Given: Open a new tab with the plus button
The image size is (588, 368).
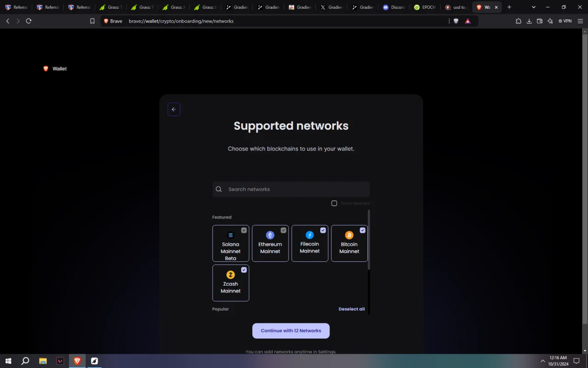Looking at the screenshot, I should 509,7.
